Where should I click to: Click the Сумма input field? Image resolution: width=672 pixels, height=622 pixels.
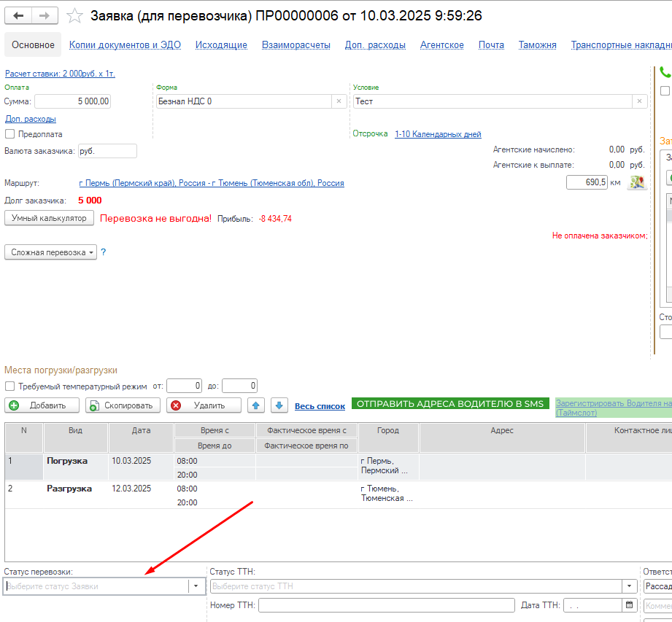click(73, 101)
